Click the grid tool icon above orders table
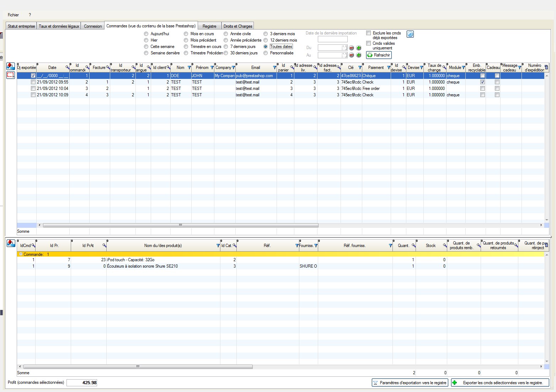The height and width of the screenshot is (392, 556). point(11,66)
